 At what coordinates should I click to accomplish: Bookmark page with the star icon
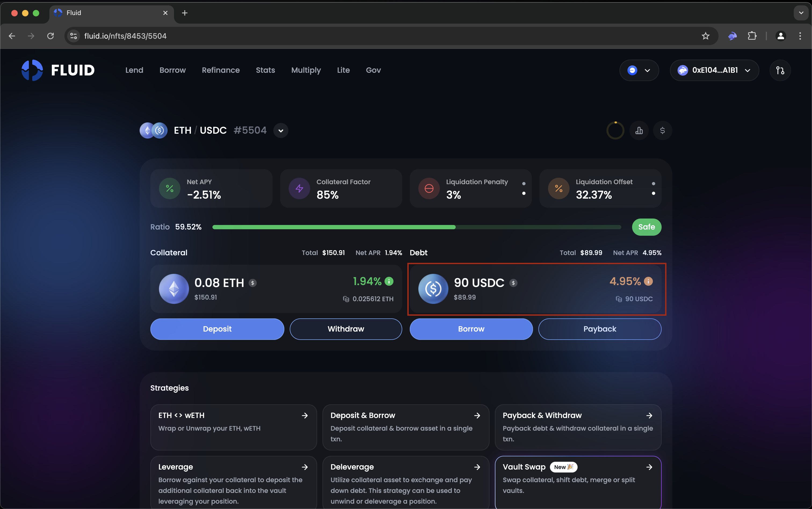pos(706,36)
